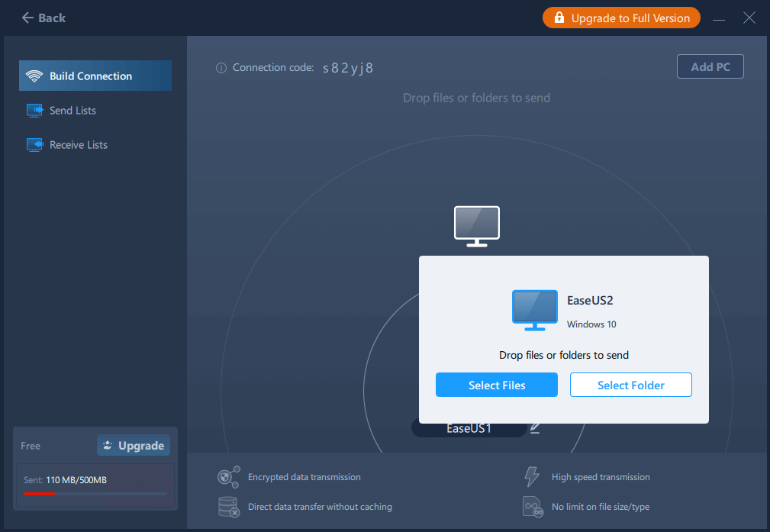Click the Select Files button
Image resolution: width=770 pixels, height=532 pixels.
click(497, 385)
